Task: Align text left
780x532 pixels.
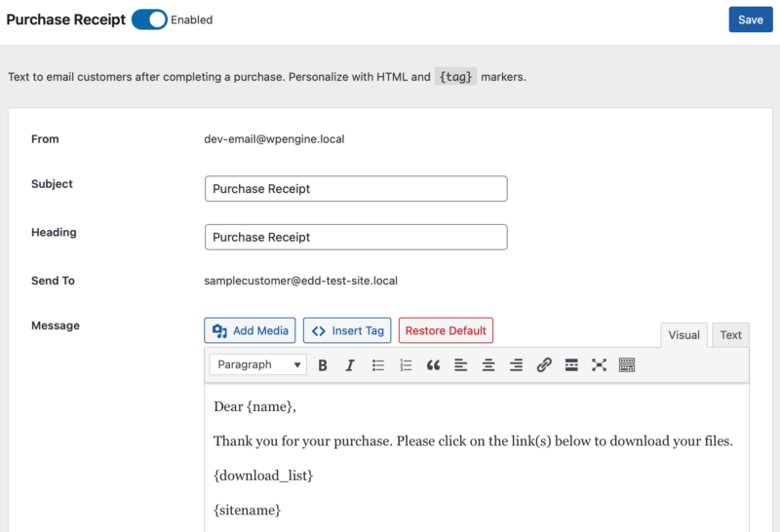Action: click(461, 364)
